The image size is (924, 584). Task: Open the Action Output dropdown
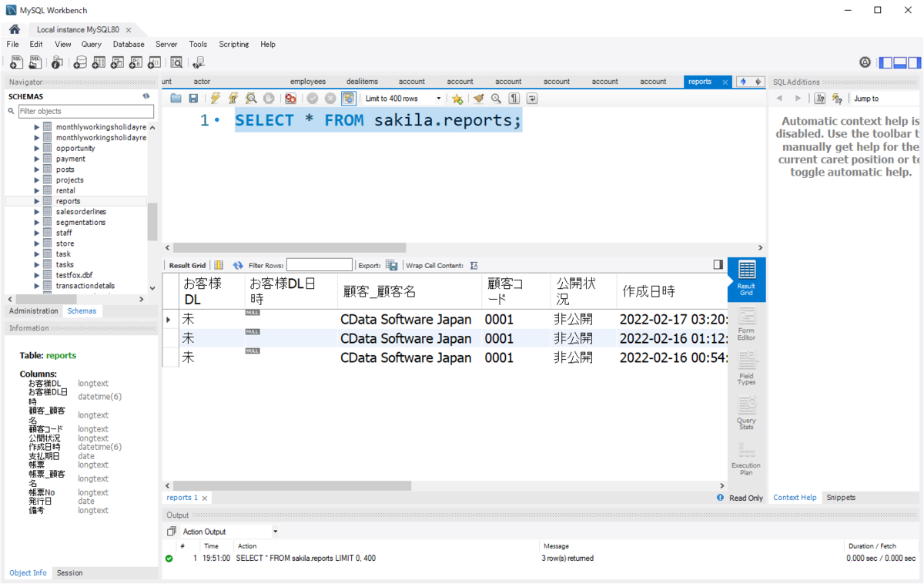point(229,532)
